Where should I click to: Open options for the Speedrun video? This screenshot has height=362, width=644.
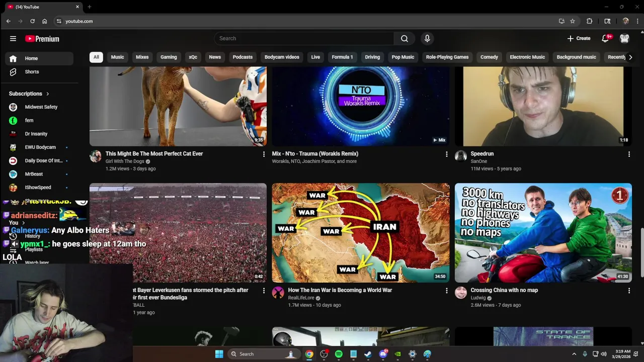(629, 154)
